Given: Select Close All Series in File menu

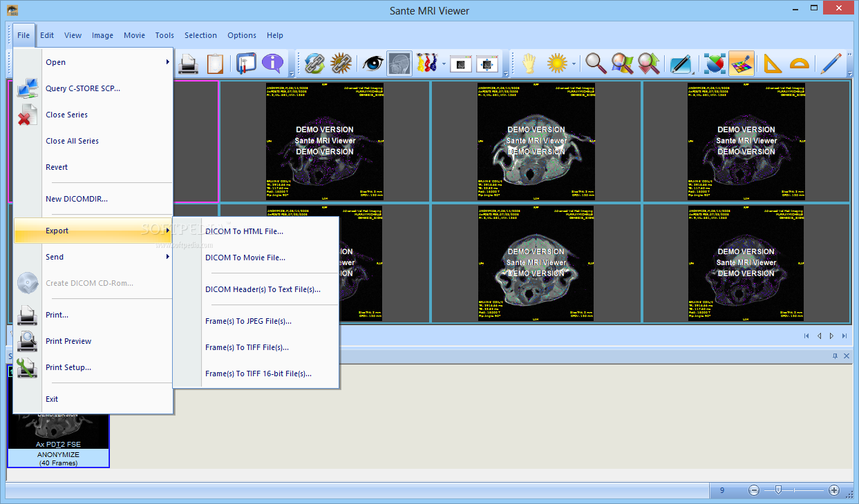Looking at the screenshot, I should tap(93, 141).
